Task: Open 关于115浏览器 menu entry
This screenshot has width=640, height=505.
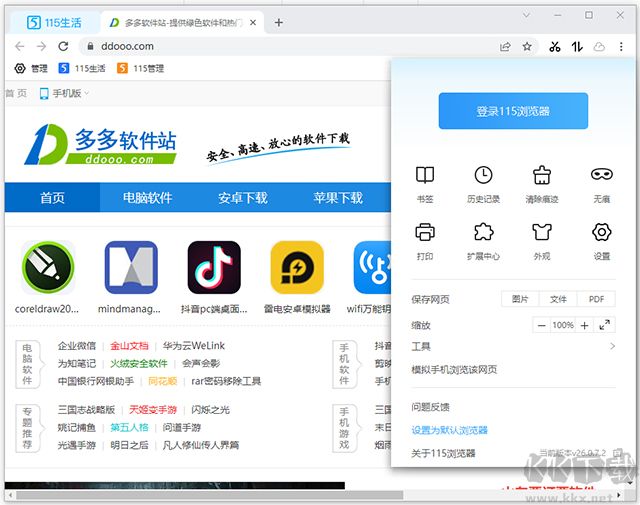Action: click(443, 453)
